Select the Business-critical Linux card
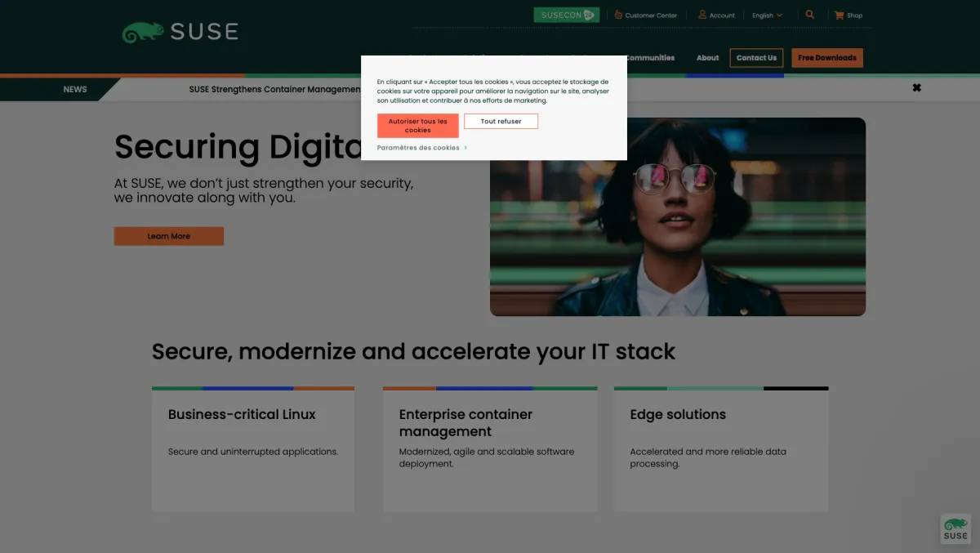 (252, 449)
